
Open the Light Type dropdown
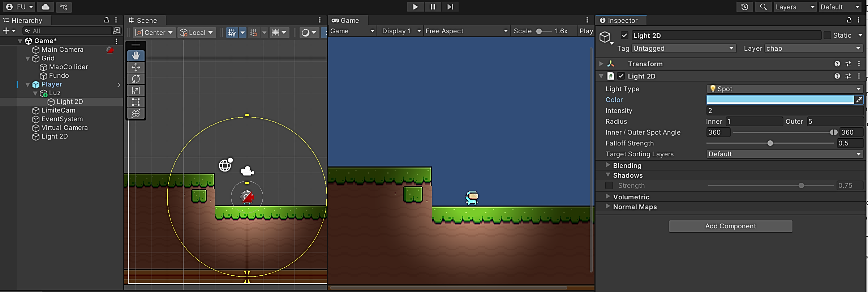785,89
